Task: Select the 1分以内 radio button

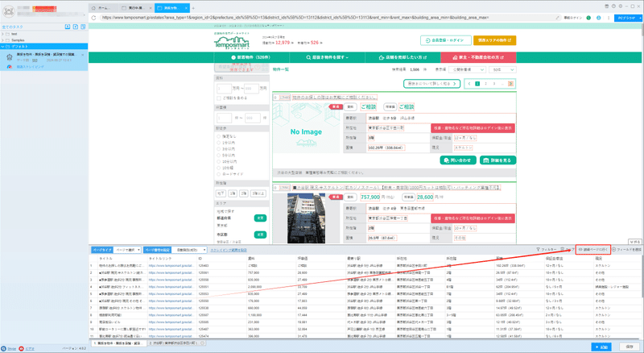Action: (x=218, y=143)
